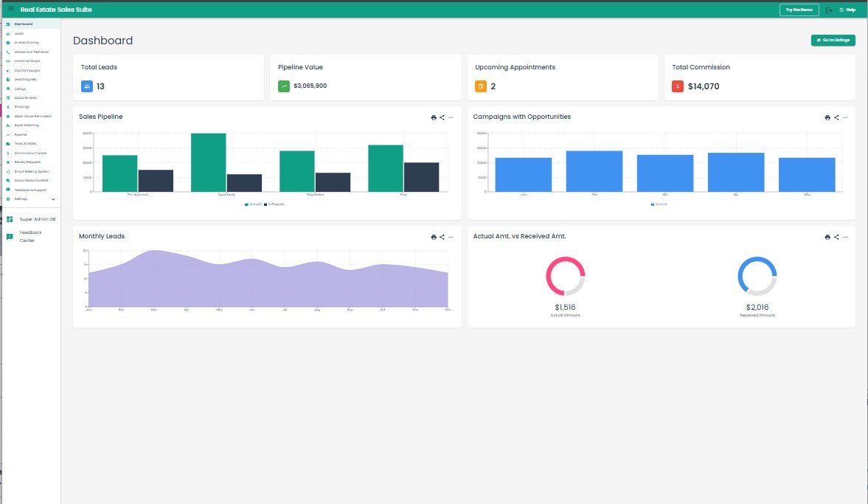Open Help from the top bar
The width and height of the screenshot is (868, 504).
click(x=847, y=10)
